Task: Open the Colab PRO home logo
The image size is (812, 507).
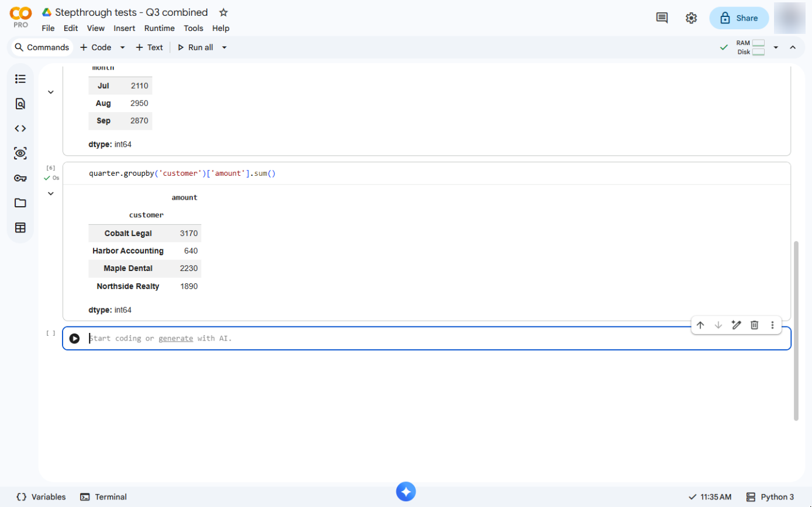Action: pos(20,17)
